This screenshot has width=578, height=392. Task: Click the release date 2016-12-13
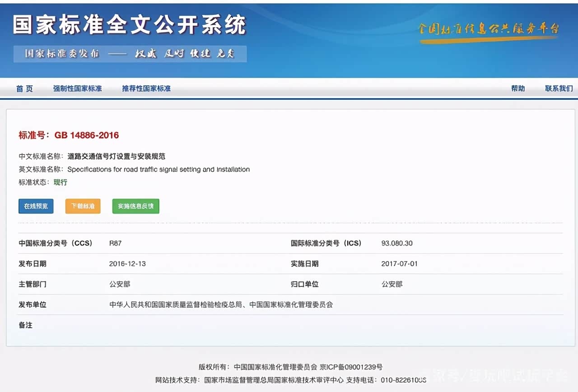[127, 264]
